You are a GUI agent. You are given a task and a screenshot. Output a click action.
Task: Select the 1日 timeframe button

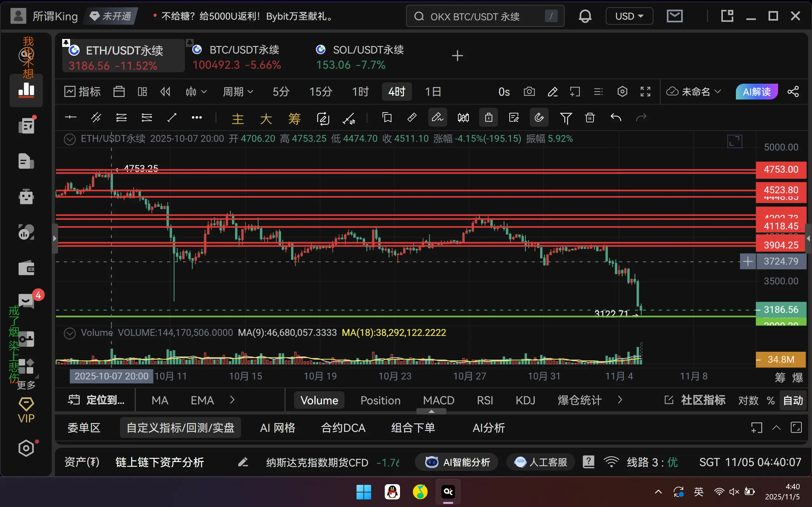coord(433,92)
